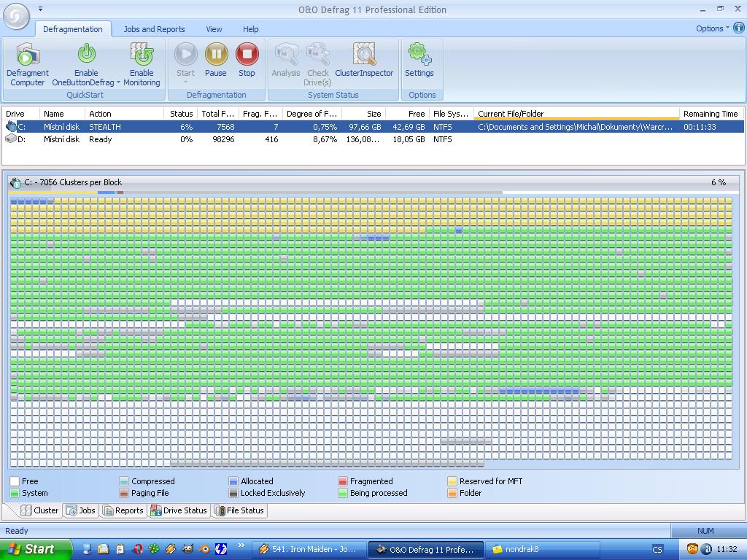
Task: Click the STEALTH action cell
Action: (105, 127)
